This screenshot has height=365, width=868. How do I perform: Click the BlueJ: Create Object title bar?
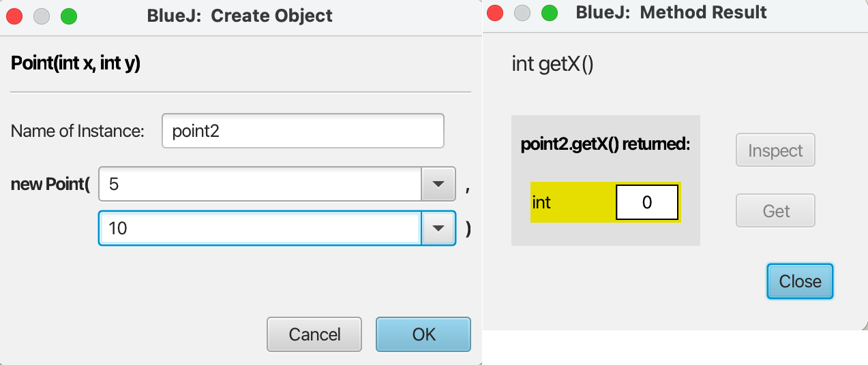(240, 16)
